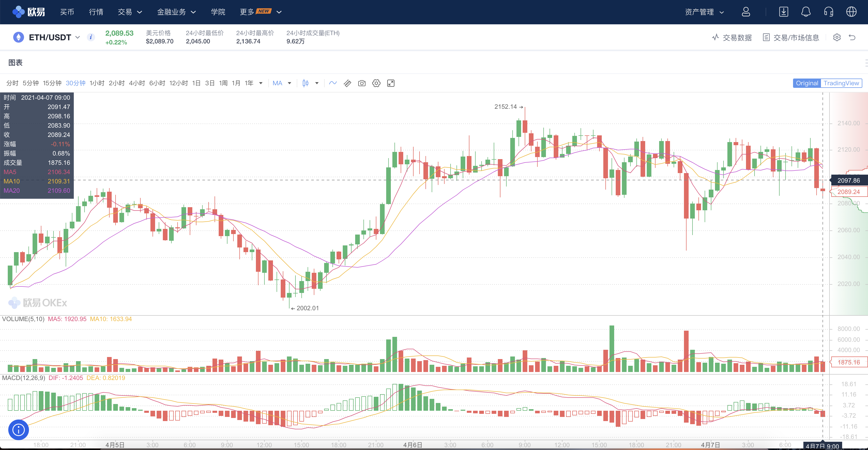Viewport: 868px width, 450px height.
Task: Take a chart screenshot with the camera icon
Action: 362,83
